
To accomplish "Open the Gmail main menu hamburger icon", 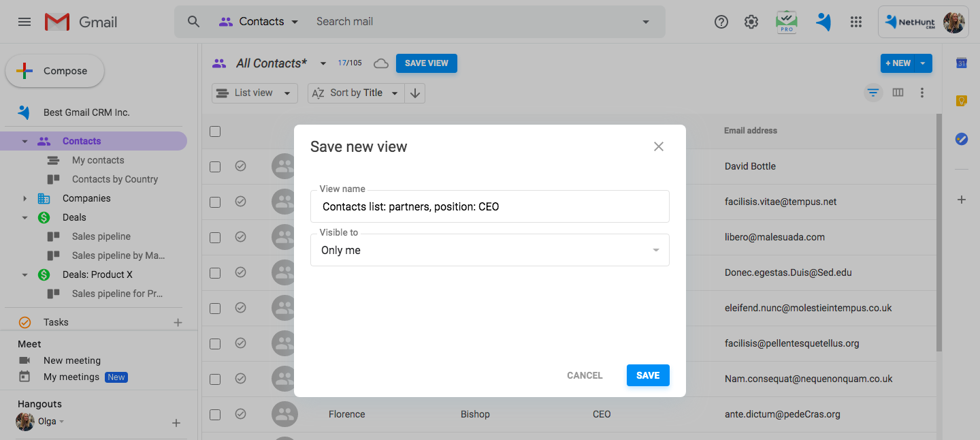I will pyautogui.click(x=24, y=22).
